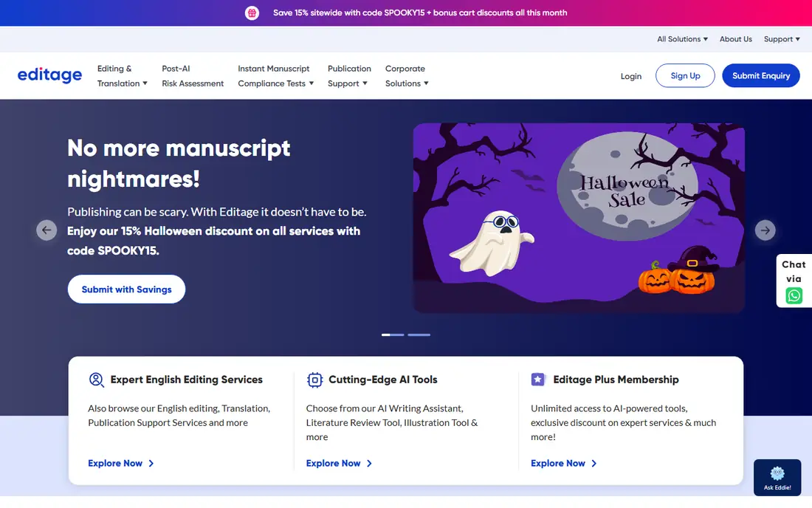Click chevron beside Explore Now under Plus Membership

tap(594, 464)
